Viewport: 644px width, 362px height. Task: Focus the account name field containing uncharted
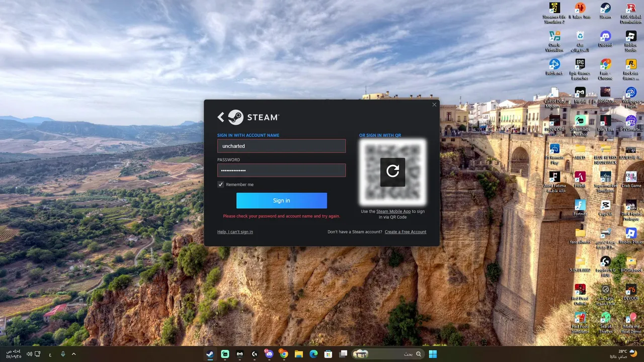(x=281, y=146)
